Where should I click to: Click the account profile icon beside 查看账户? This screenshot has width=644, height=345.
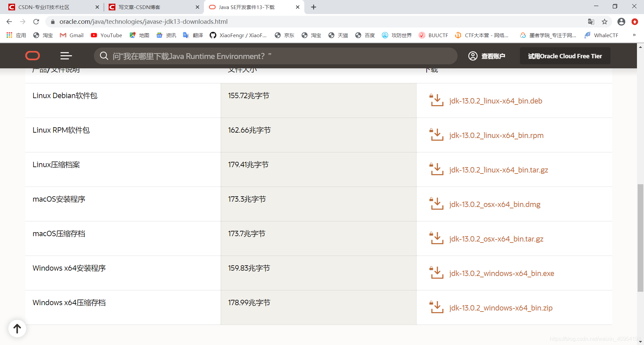[473, 56]
